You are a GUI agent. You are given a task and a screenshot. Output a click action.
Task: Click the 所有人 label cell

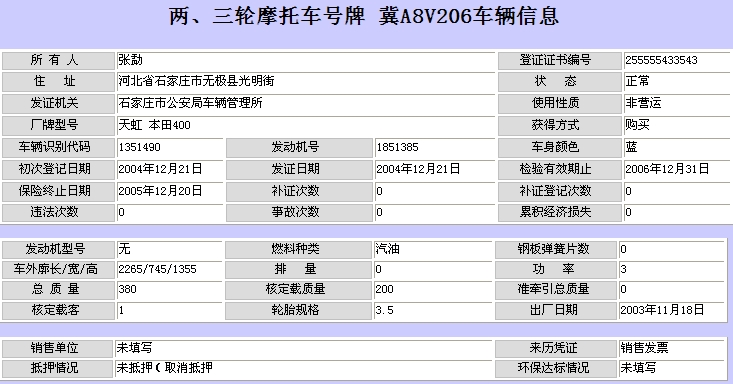pos(58,60)
